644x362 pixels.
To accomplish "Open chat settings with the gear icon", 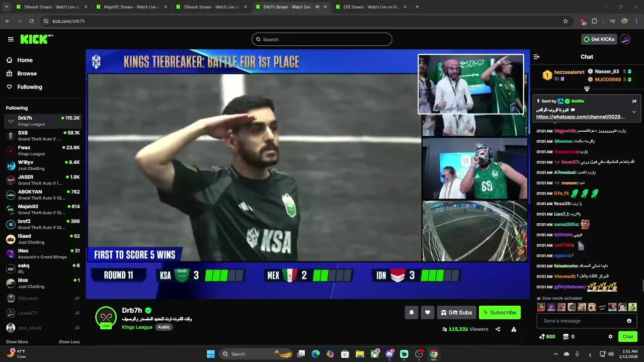I will (610, 336).
